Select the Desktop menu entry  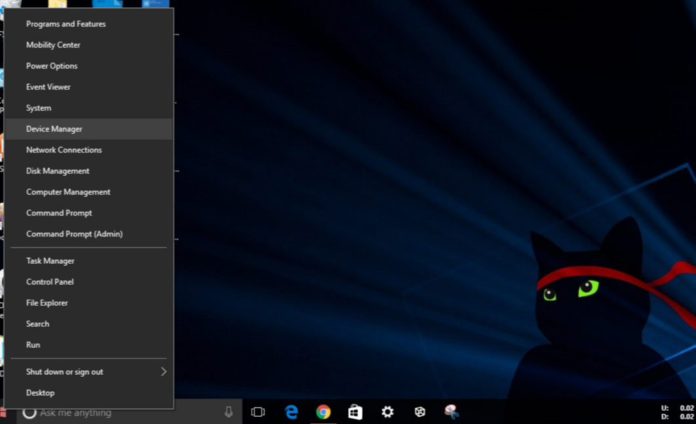click(89, 392)
